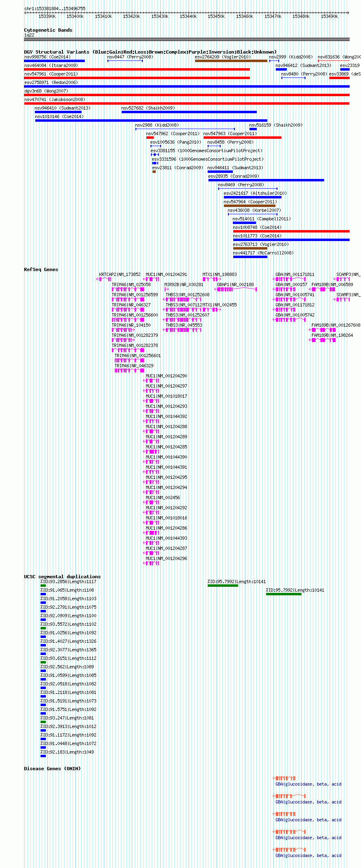The width and height of the screenshot is (361, 868).
Task: Select the MIR92B|NR_030281 gene glyph
Action: [166, 289]
